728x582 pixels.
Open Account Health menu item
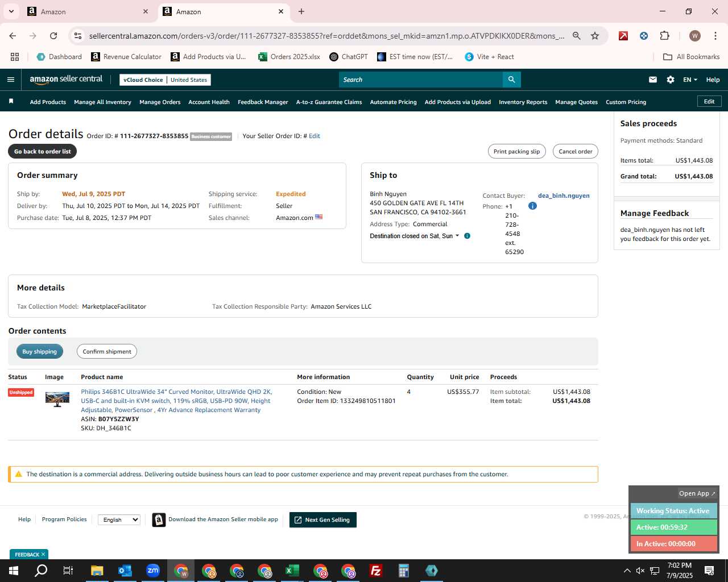(x=209, y=102)
